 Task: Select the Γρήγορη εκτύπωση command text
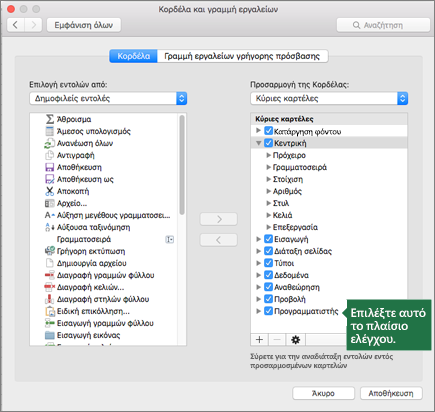(x=91, y=251)
